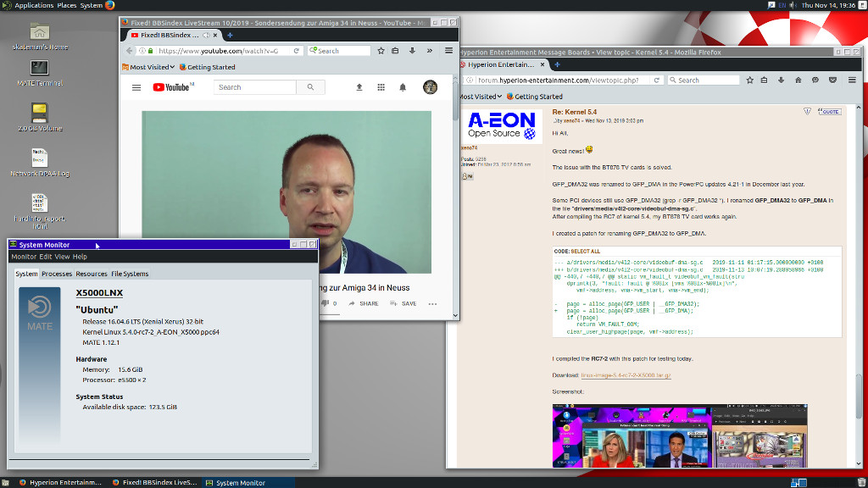The height and width of the screenshot is (488, 868).
Task: Switch to Processes tab in System Monitor
Action: point(57,274)
